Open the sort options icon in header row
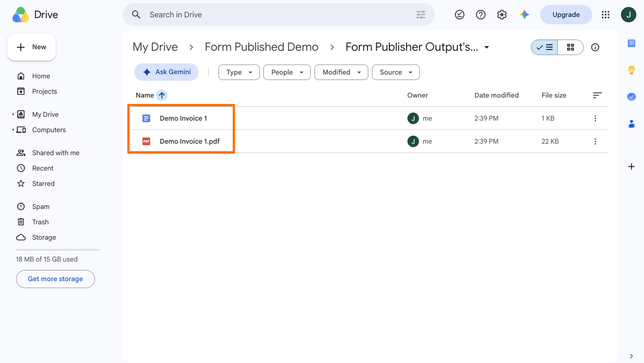 597,95
